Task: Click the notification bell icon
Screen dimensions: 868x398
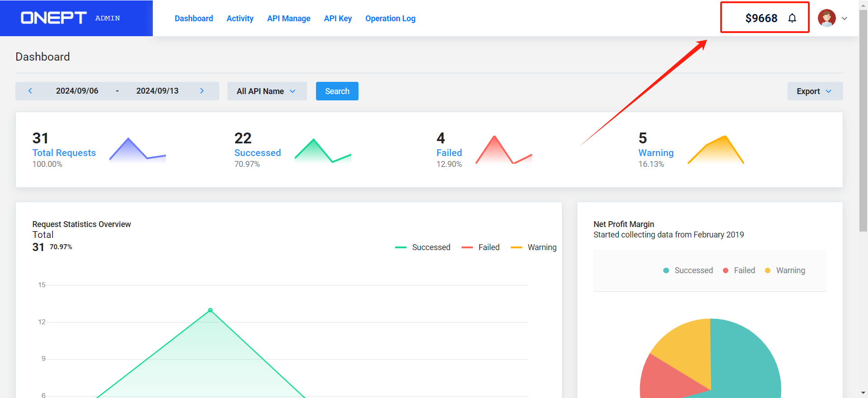Action: [x=792, y=18]
